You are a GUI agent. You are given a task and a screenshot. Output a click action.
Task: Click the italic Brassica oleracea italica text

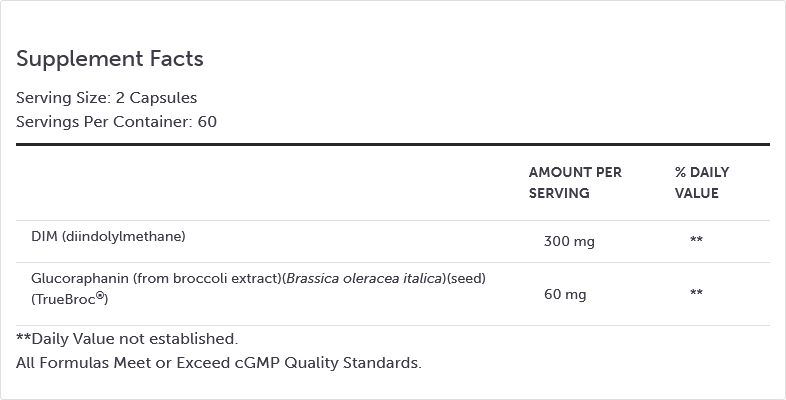[364, 278]
